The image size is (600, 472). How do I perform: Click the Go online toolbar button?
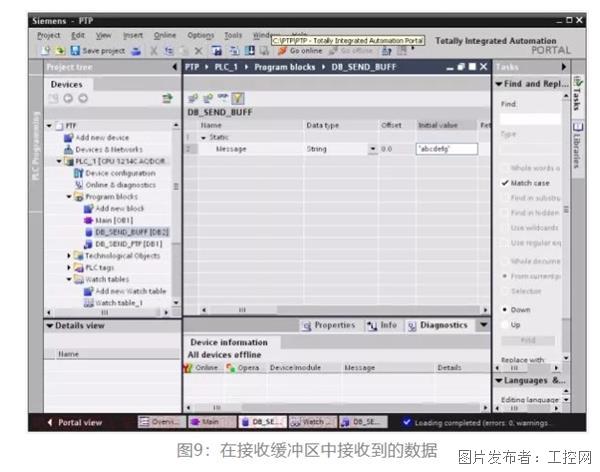[x=300, y=50]
